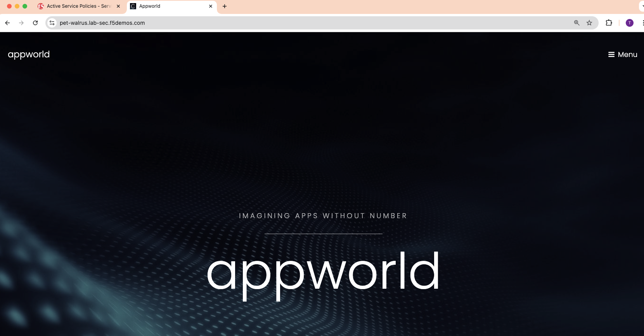The width and height of the screenshot is (644, 336).
Task: Open the zoom magnifier in address bar
Action: tap(577, 23)
